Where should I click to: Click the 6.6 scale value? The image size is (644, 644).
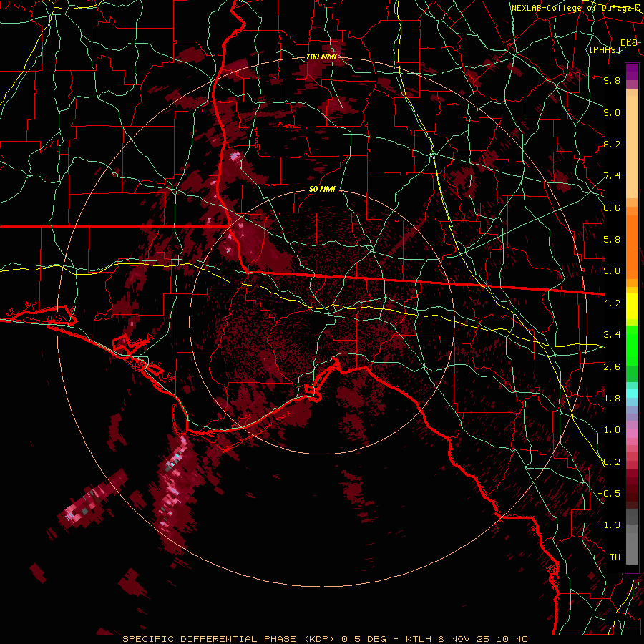(612, 208)
